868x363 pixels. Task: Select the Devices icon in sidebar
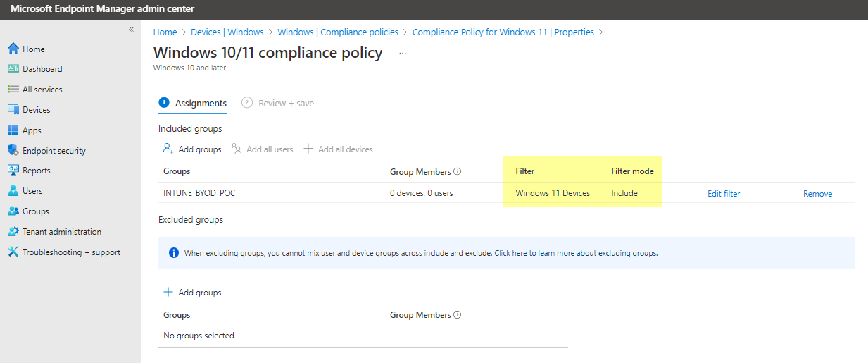13,110
